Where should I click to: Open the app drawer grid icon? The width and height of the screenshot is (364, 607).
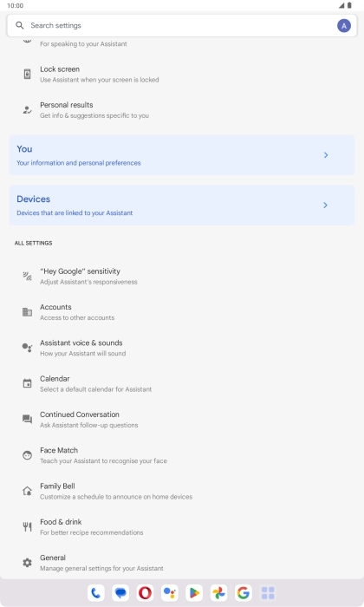tap(268, 592)
